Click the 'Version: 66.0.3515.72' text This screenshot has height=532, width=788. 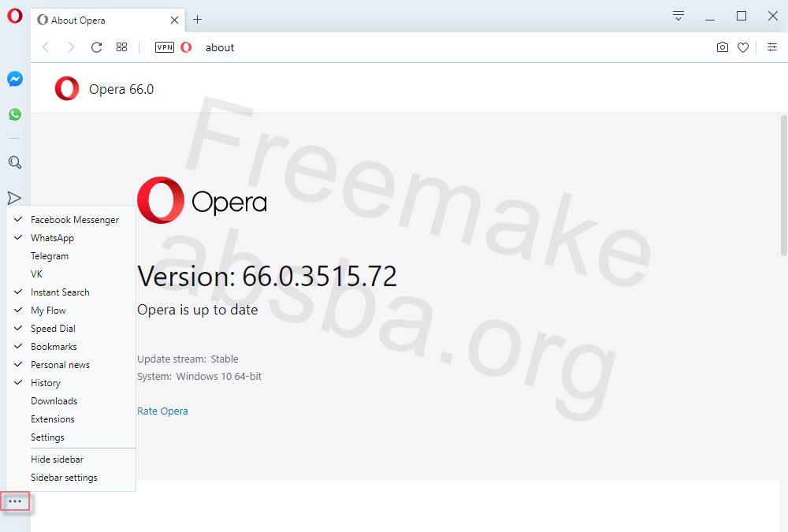tap(267, 276)
